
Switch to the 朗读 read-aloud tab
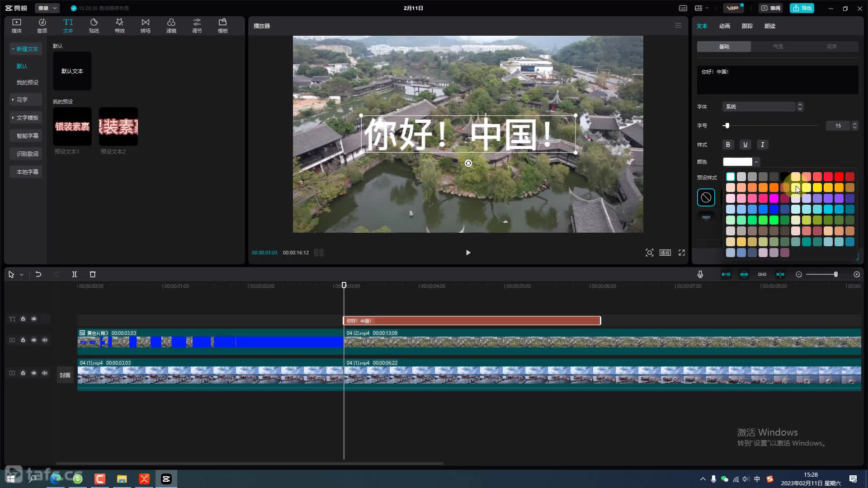tap(770, 26)
